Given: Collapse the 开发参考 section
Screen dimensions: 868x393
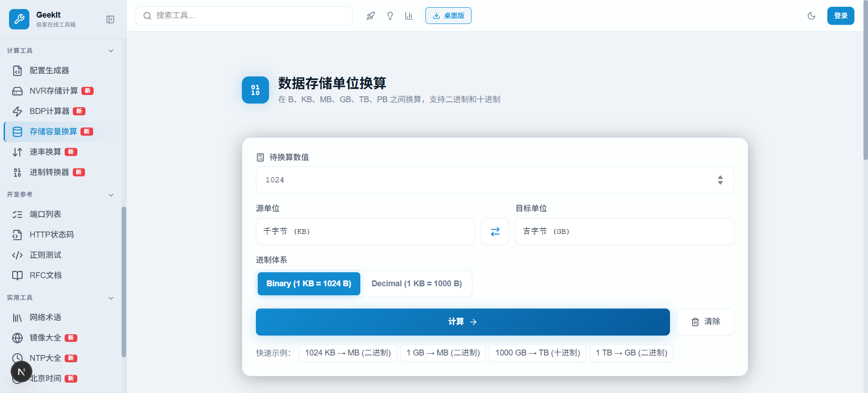Looking at the screenshot, I should (x=111, y=195).
